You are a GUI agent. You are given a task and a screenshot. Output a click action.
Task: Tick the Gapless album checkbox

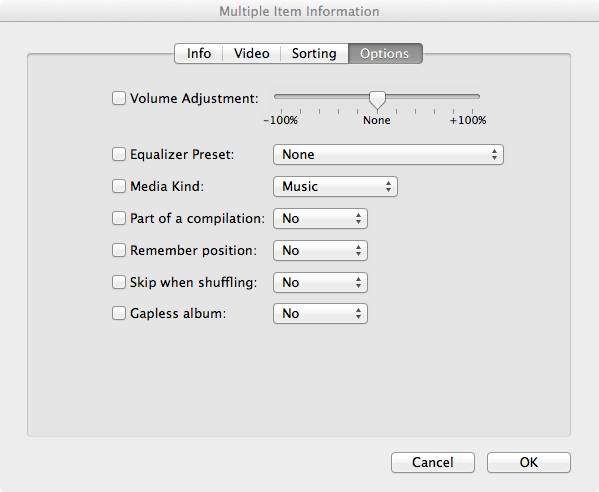pyautogui.click(x=119, y=313)
